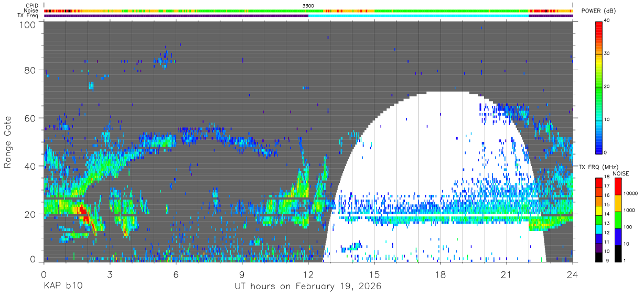The image size is (644, 297).
Task: Click x-axis tick label 24
Action: tap(573, 274)
